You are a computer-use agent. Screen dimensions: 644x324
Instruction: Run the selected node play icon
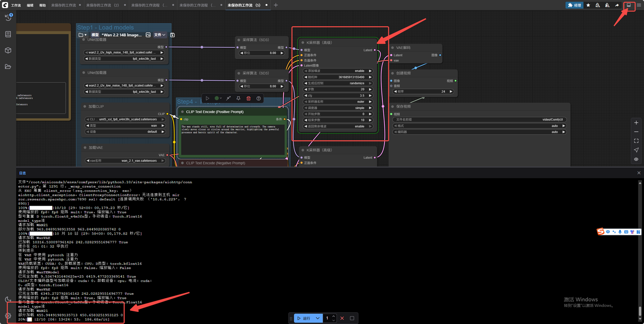207,99
